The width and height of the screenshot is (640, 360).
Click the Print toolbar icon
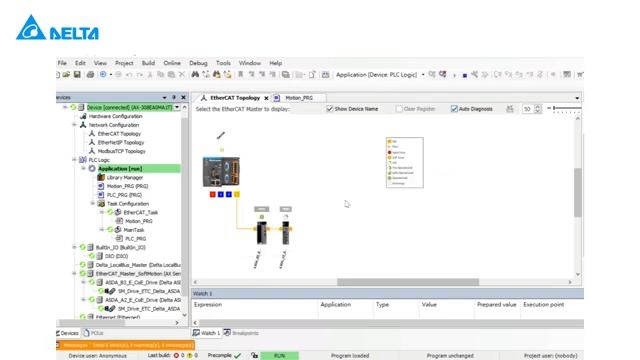(x=90, y=74)
